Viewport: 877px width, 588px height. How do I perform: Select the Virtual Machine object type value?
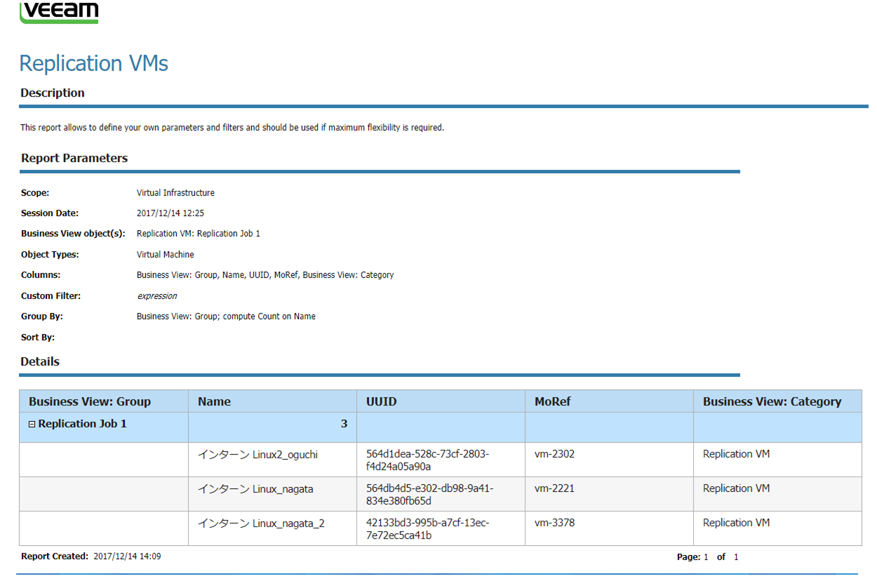(x=166, y=255)
